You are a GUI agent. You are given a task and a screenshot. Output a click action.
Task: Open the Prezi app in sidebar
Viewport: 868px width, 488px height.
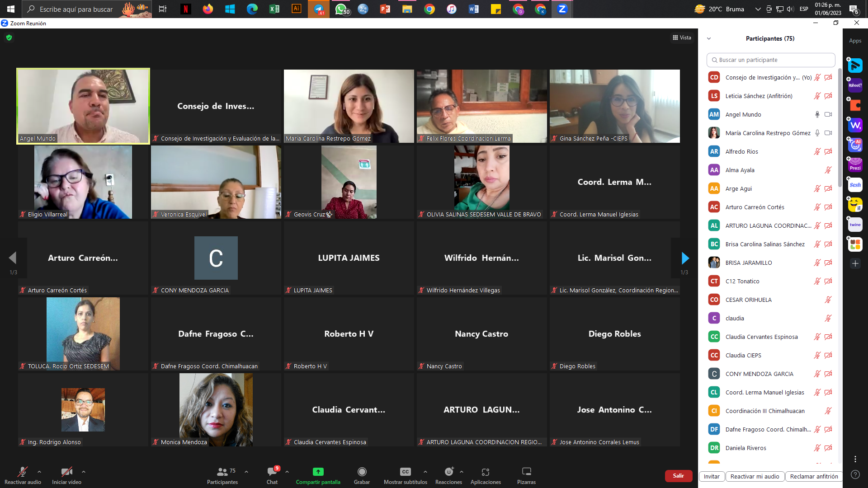pyautogui.click(x=855, y=165)
